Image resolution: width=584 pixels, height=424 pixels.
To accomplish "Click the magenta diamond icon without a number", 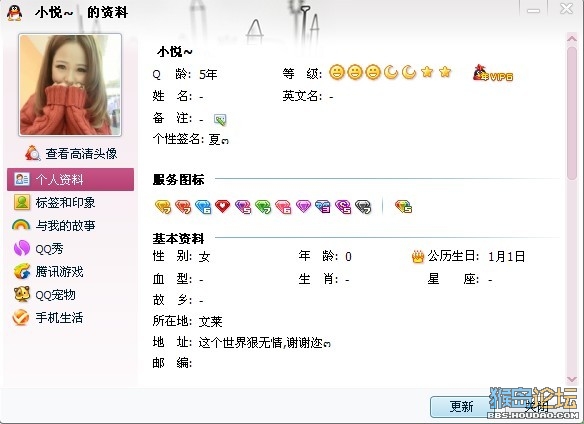I will (303, 206).
